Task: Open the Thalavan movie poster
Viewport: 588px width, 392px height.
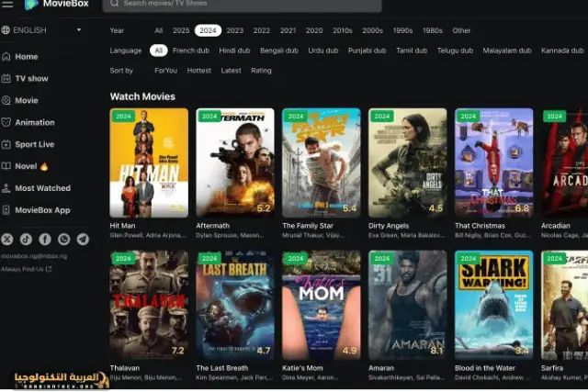Action: tap(149, 305)
